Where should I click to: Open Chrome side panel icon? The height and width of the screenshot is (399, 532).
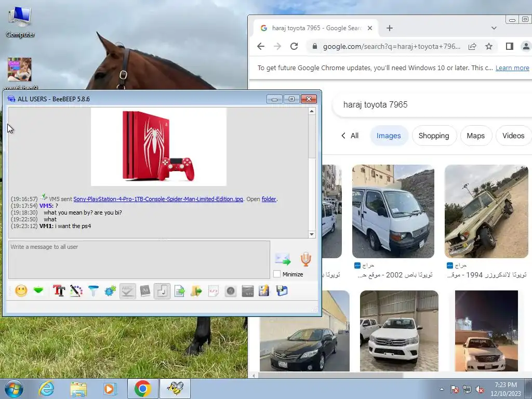tap(509, 46)
